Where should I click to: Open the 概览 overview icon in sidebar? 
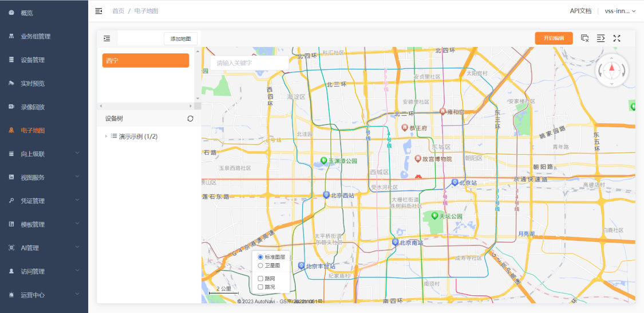(11, 13)
